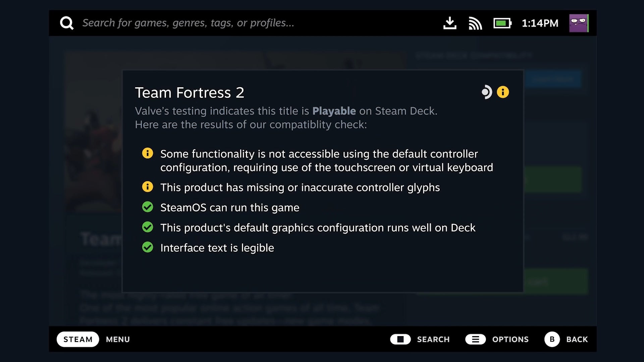This screenshot has width=644, height=362.
Task: Click the checkmark for default graphics configuration
Action: 148,227
